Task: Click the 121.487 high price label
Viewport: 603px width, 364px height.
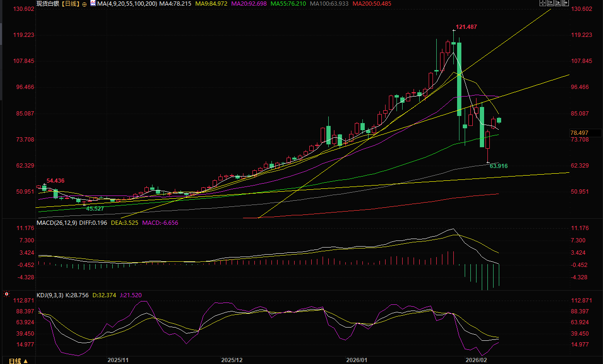Action: [x=466, y=27]
